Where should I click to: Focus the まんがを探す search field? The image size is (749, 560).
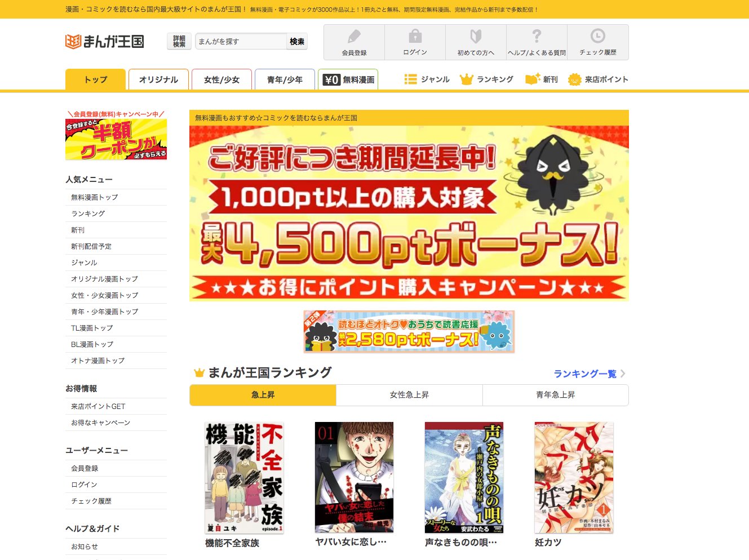coord(241,41)
